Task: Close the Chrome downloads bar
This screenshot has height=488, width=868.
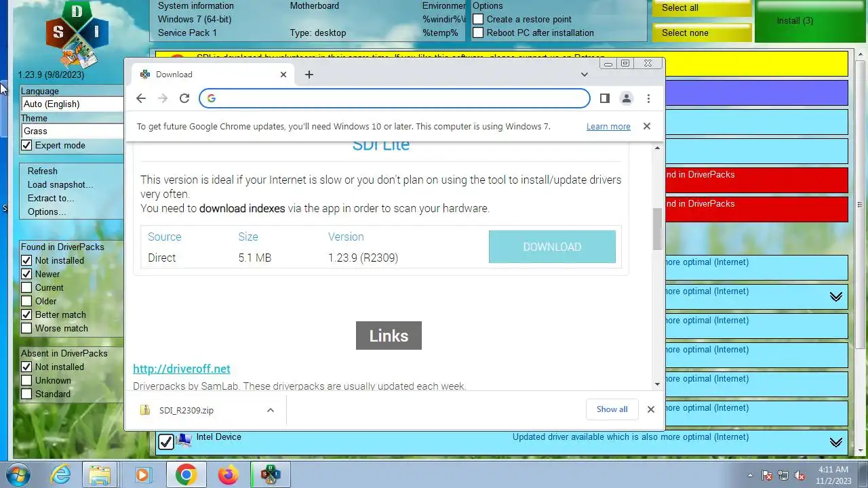Action: [651, 409]
